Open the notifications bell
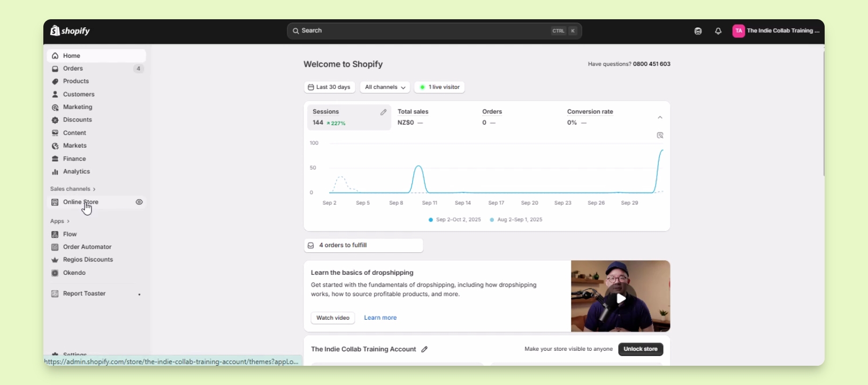 coord(718,32)
